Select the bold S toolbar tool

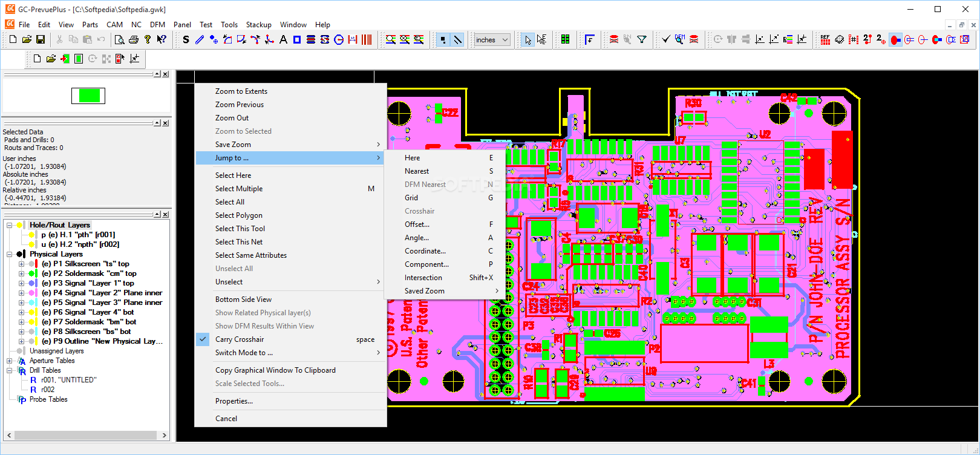186,39
